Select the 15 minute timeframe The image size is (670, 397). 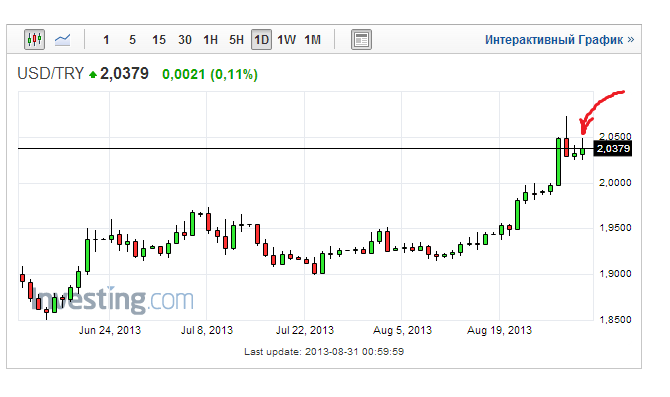coord(159,40)
